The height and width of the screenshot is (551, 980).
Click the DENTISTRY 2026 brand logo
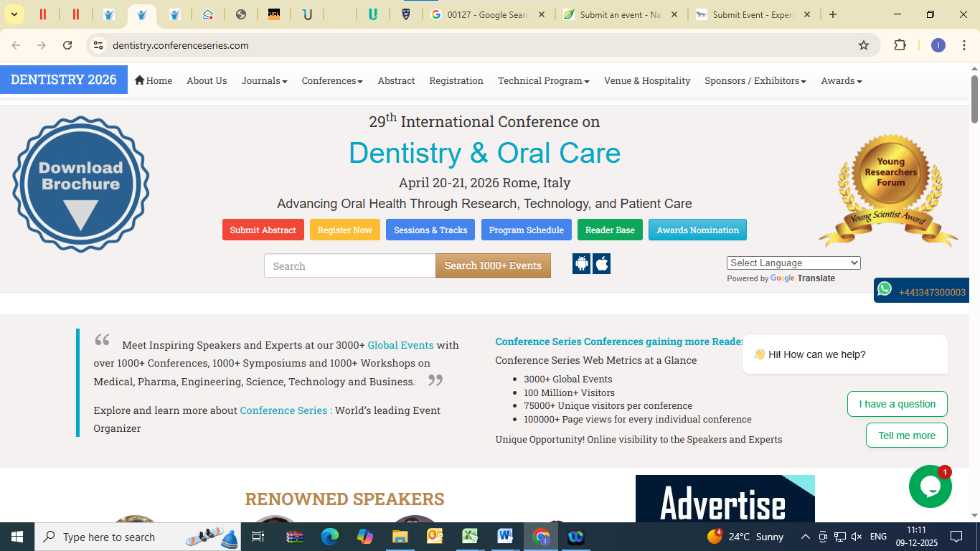pos(64,80)
